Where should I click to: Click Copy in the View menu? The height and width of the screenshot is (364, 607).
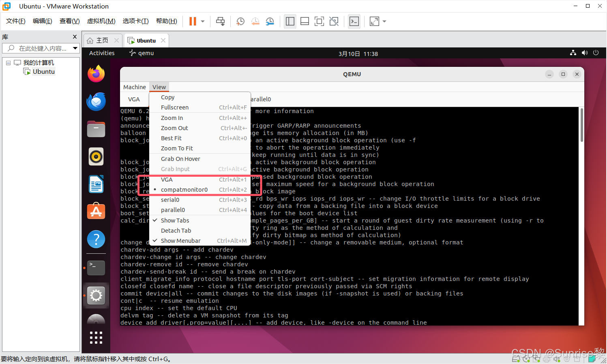200,97
